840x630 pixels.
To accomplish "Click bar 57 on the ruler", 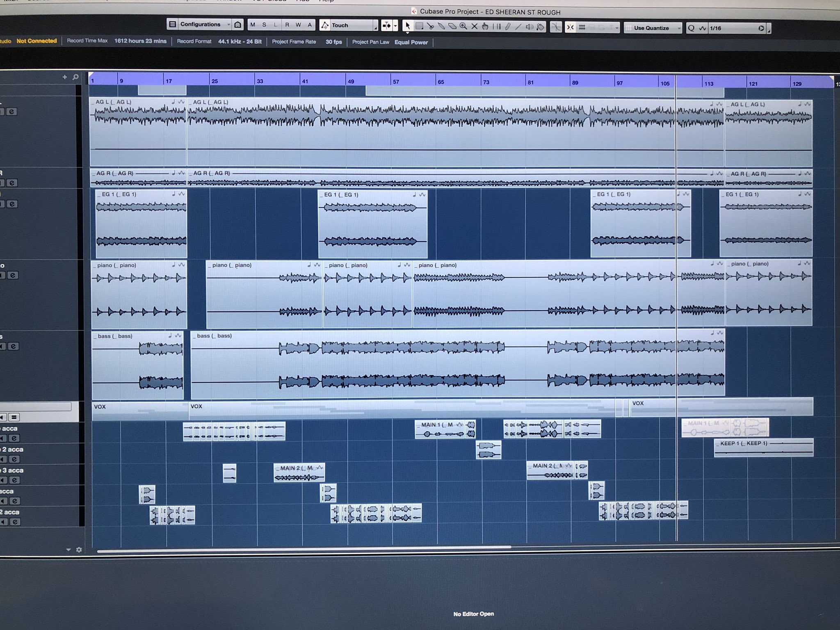I will tap(395, 82).
